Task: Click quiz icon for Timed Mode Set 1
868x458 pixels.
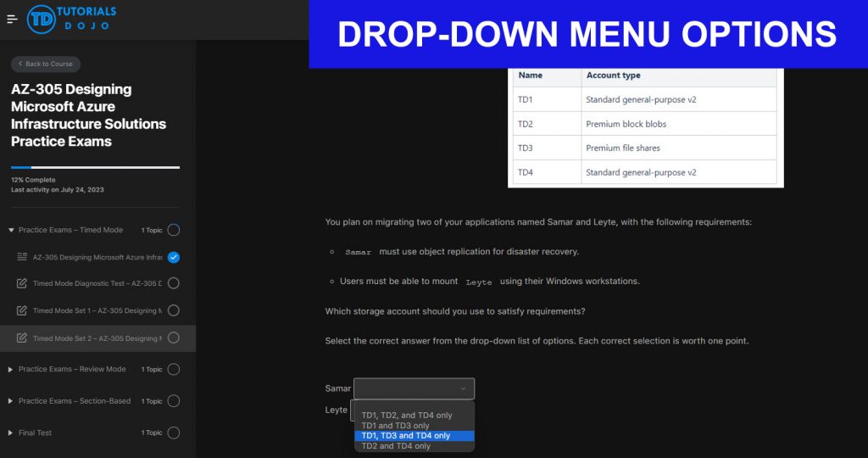Action: (22, 310)
